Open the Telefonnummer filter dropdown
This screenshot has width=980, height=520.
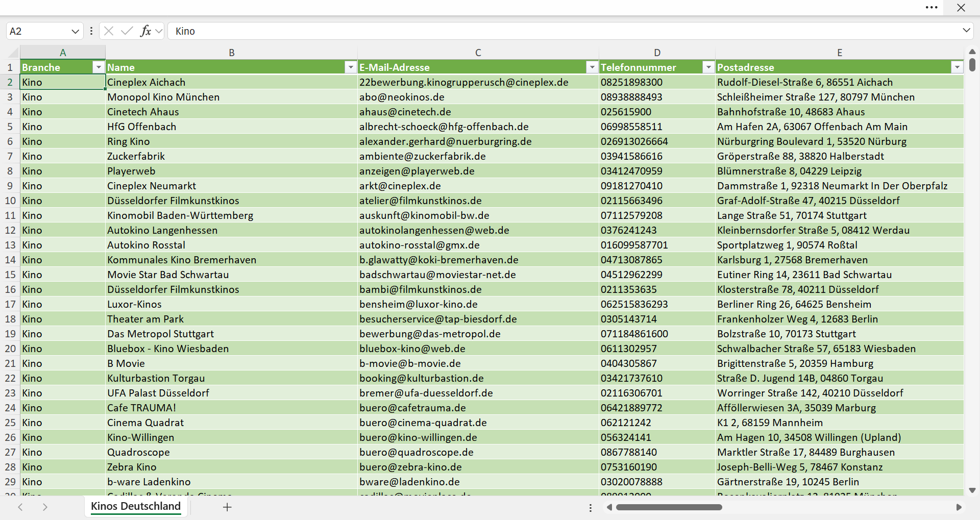point(708,67)
